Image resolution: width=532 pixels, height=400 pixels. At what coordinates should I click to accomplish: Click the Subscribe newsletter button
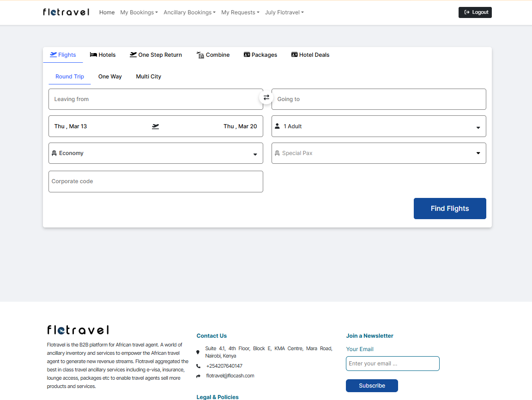coord(372,386)
